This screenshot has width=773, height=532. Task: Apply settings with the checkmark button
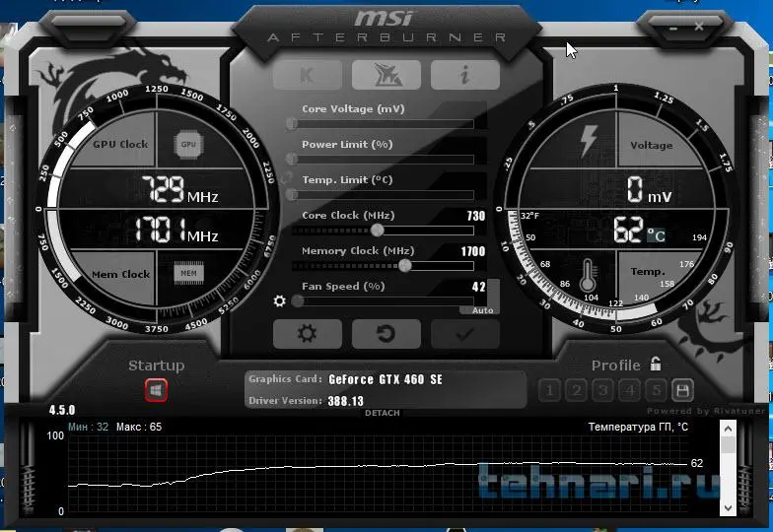[465, 333]
